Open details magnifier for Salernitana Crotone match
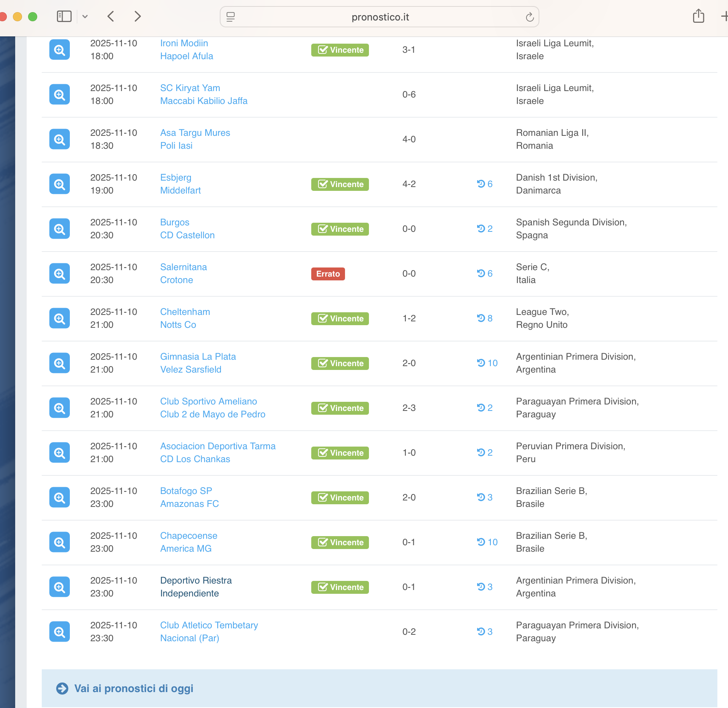The image size is (728, 708). [x=60, y=274]
